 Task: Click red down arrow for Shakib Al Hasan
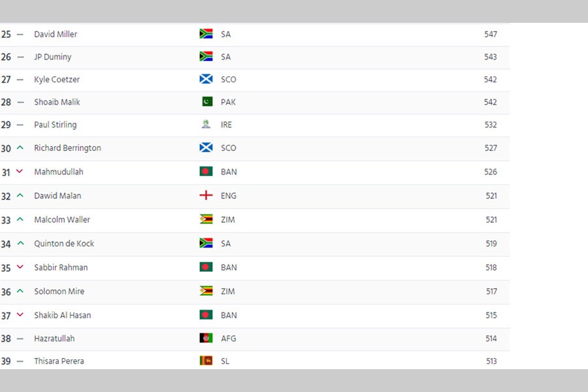coord(20,315)
